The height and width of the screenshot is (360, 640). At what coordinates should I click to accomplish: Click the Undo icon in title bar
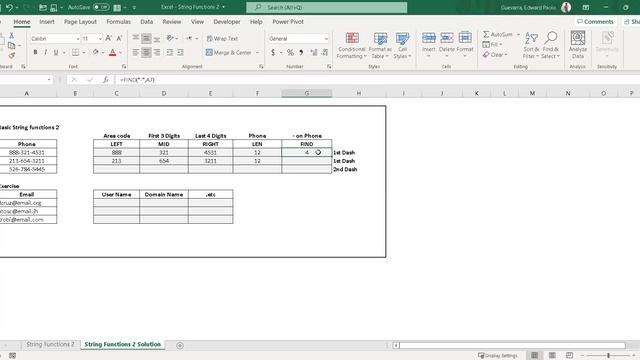tap(9, 7)
